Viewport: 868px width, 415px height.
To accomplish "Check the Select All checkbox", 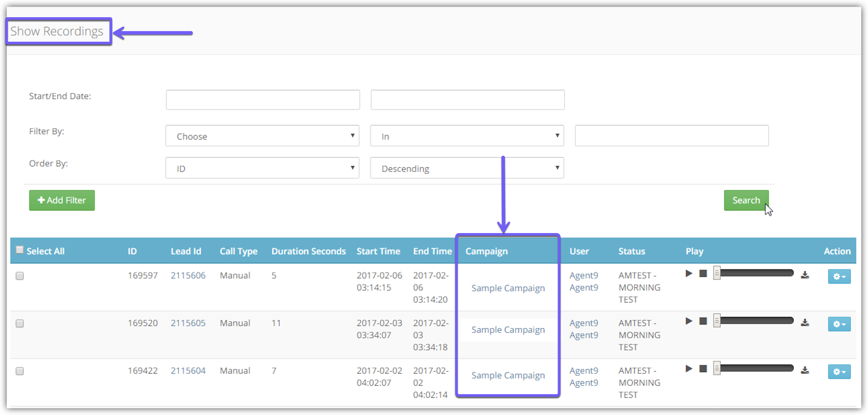I will tap(20, 250).
